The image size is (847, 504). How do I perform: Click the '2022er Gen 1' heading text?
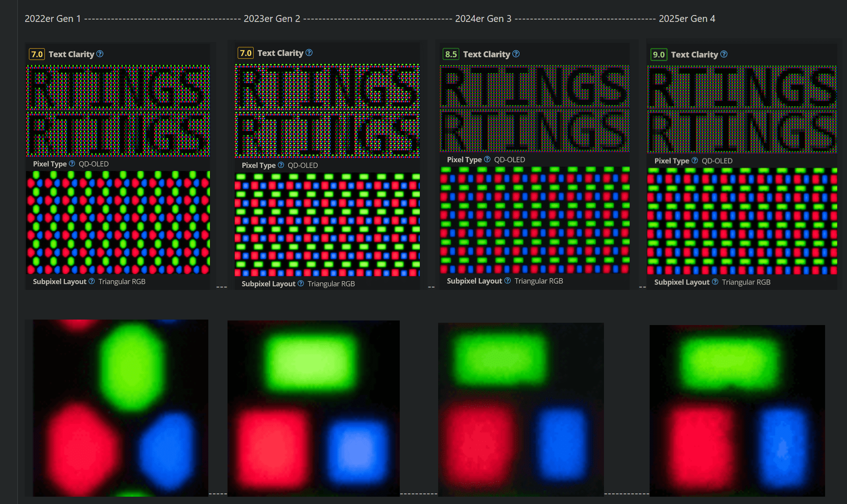(x=53, y=19)
